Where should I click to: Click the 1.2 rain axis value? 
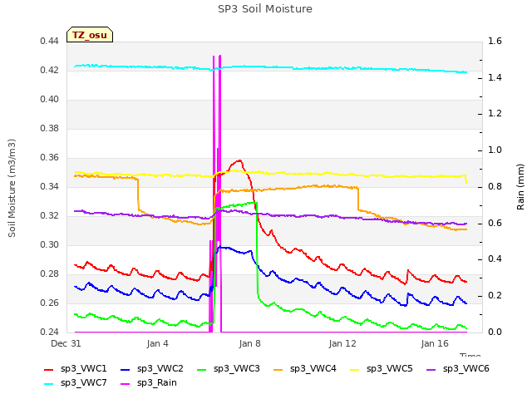(x=495, y=114)
